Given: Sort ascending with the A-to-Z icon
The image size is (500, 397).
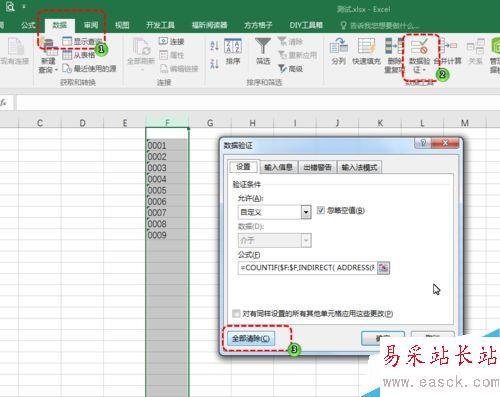Looking at the screenshot, I should point(215,46).
